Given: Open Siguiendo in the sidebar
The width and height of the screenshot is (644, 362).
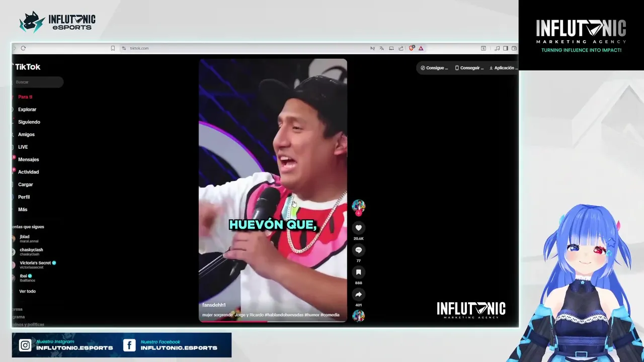Looking at the screenshot, I should pyautogui.click(x=29, y=122).
